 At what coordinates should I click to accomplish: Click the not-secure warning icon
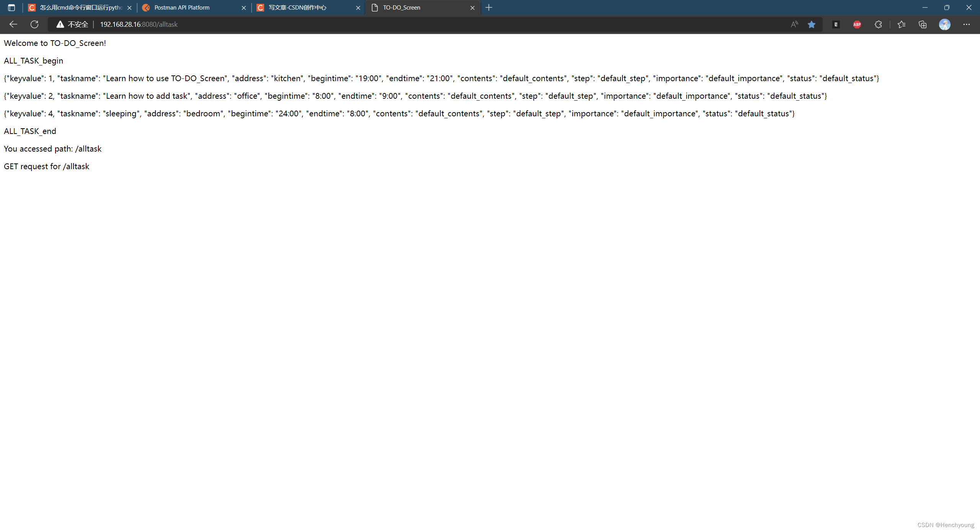click(x=60, y=24)
